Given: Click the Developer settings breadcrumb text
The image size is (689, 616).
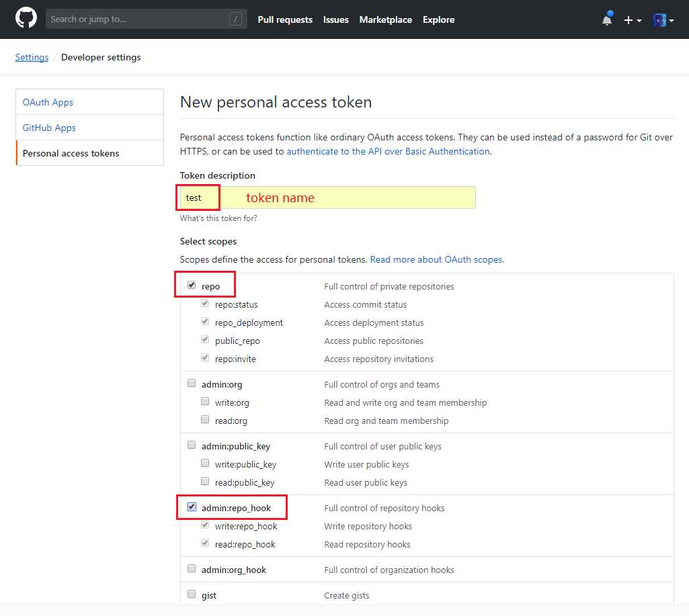Looking at the screenshot, I should click(101, 57).
